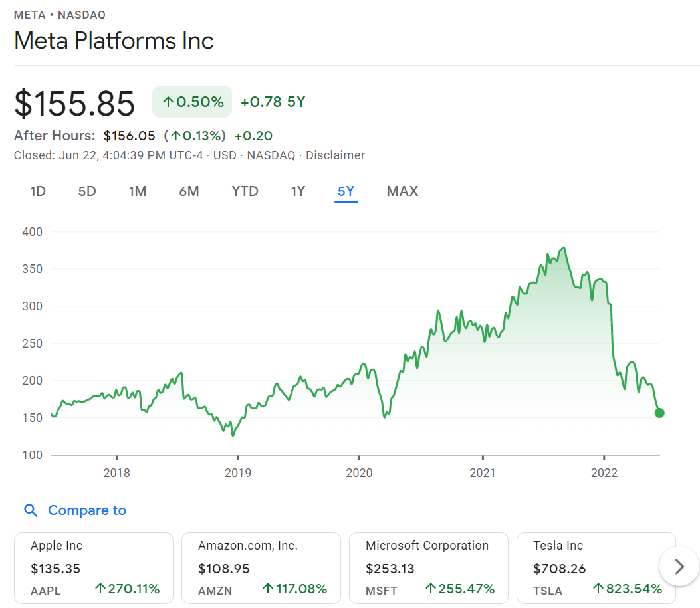
Task: Select the Tesla Inc comparison card
Action: point(596,567)
